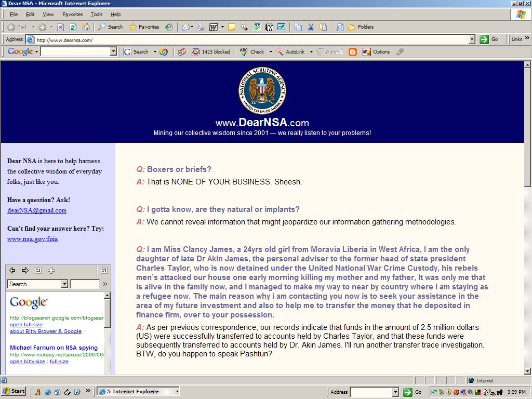Screen dimensions: 532x399
Task: Open the Help menu
Action: pyautogui.click(x=115, y=14)
